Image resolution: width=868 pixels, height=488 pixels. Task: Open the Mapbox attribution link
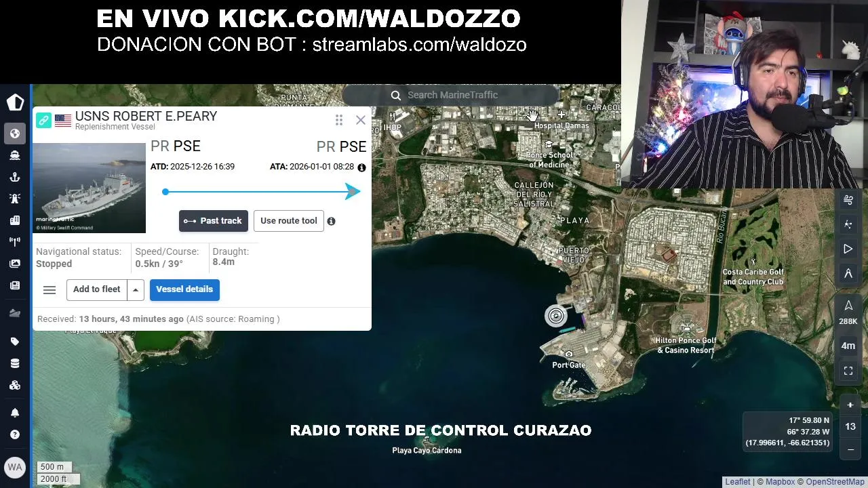[x=780, y=482]
